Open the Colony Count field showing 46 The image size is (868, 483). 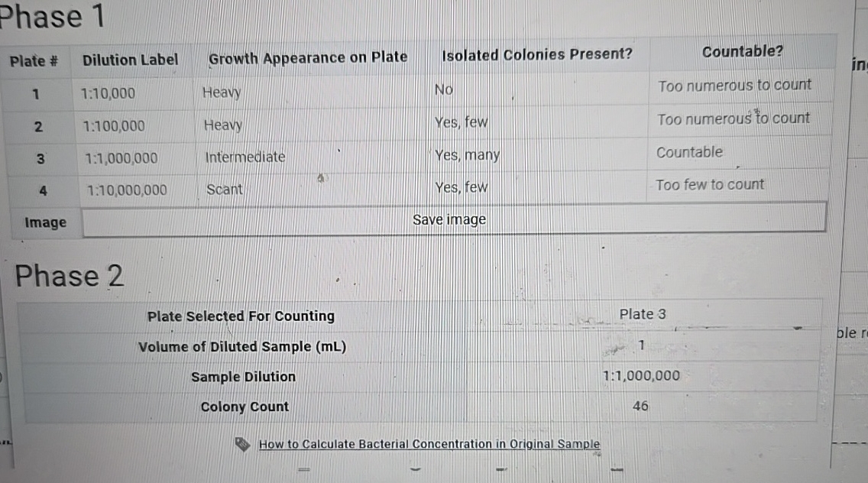tap(640, 406)
